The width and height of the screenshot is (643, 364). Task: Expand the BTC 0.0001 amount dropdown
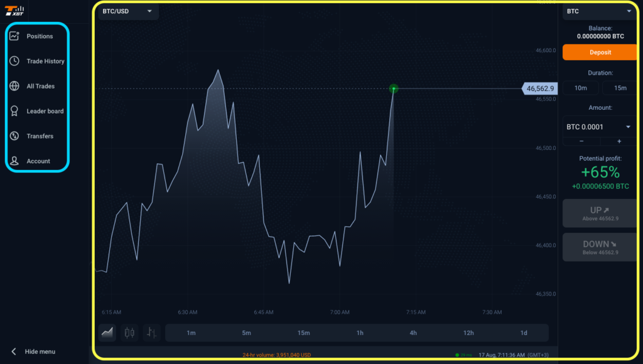click(x=598, y=127)
